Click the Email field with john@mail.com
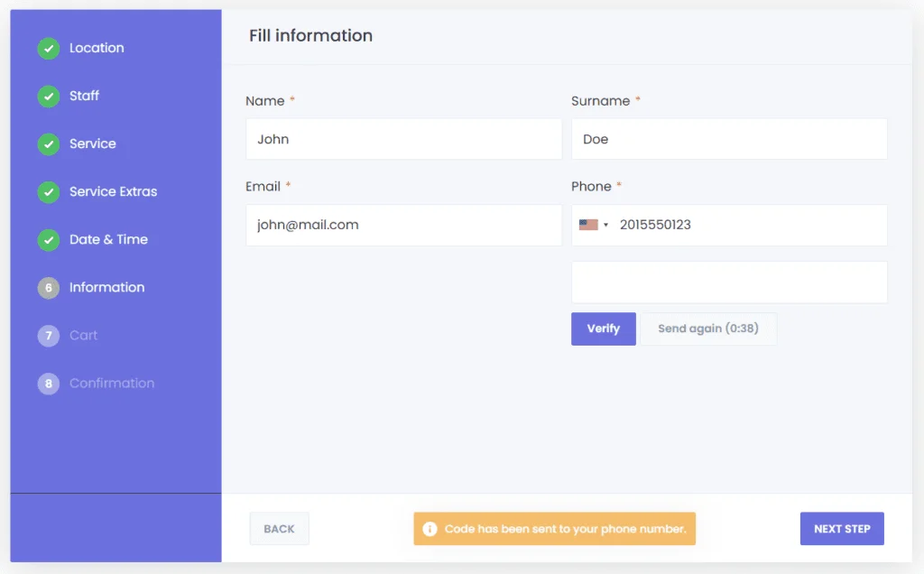 [403, 225]
